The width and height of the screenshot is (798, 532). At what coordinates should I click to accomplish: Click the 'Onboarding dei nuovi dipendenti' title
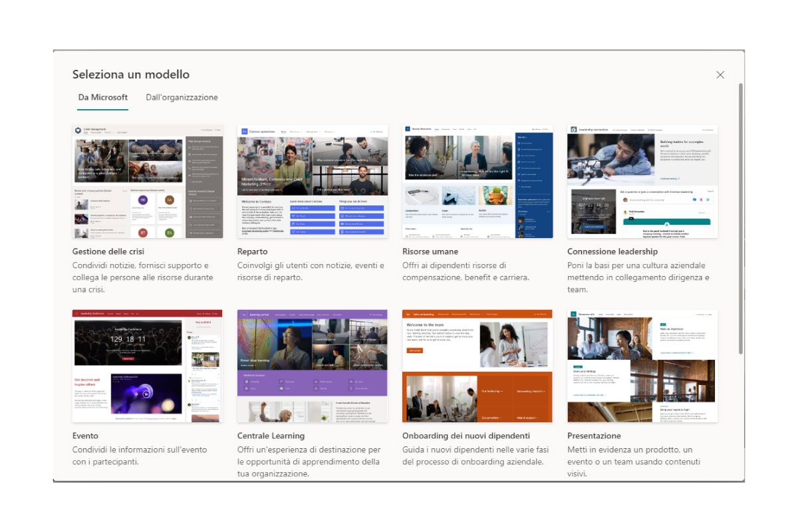[x=468, y=435]
